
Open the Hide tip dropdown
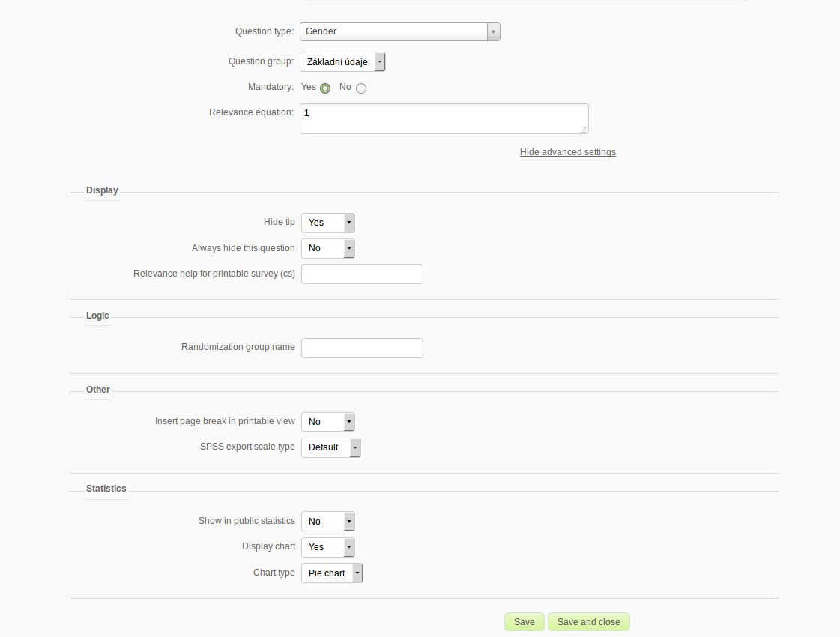pyautogui.click(x=327, y=223)
